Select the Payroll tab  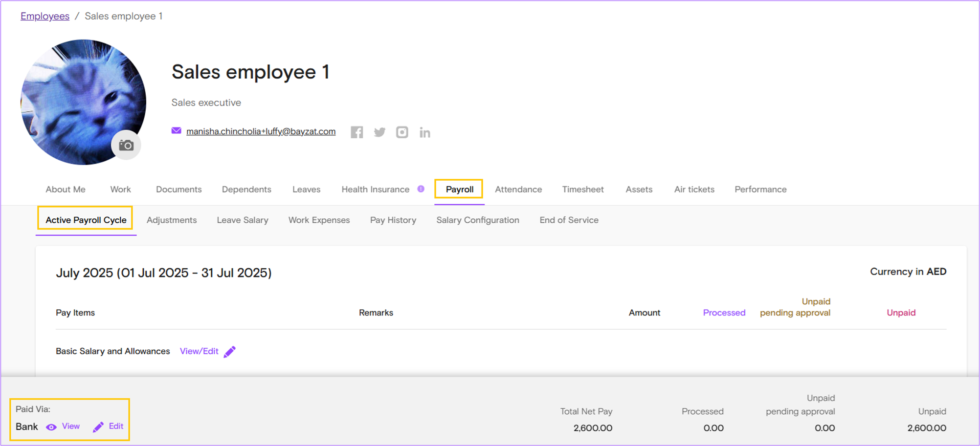460,189
